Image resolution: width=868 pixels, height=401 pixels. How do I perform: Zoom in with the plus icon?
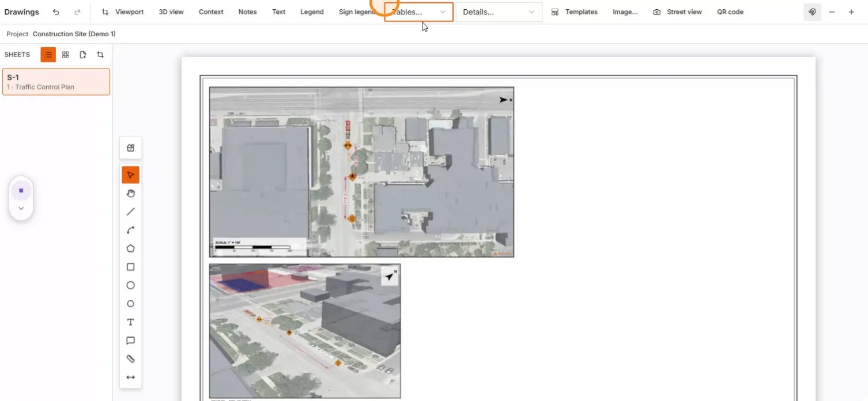(x=851, y=12)
